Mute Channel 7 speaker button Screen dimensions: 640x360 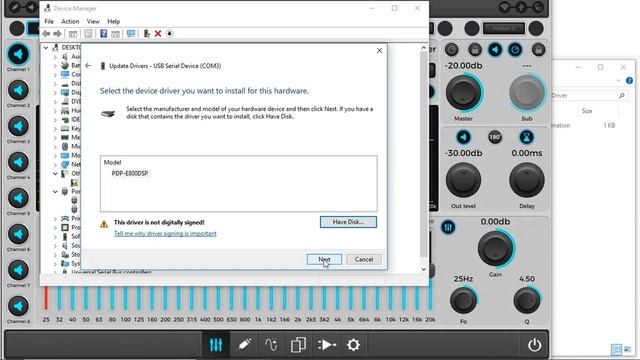[18, 270]
